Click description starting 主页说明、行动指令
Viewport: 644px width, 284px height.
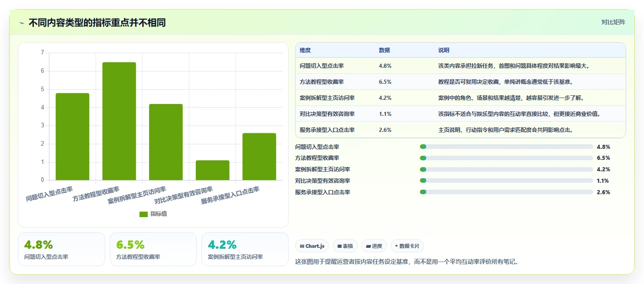(505, 130)
